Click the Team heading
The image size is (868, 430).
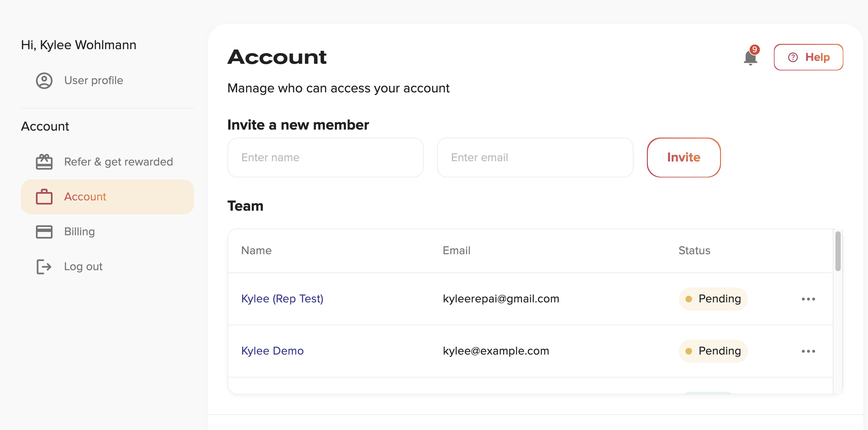[x=245, y=206]
